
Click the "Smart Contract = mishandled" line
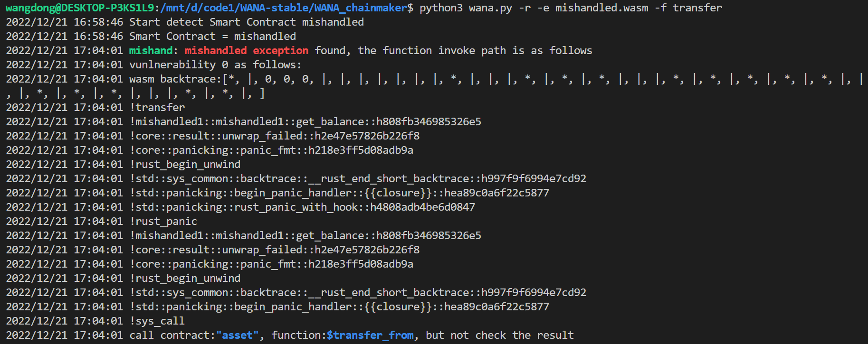tap(212, 37)
